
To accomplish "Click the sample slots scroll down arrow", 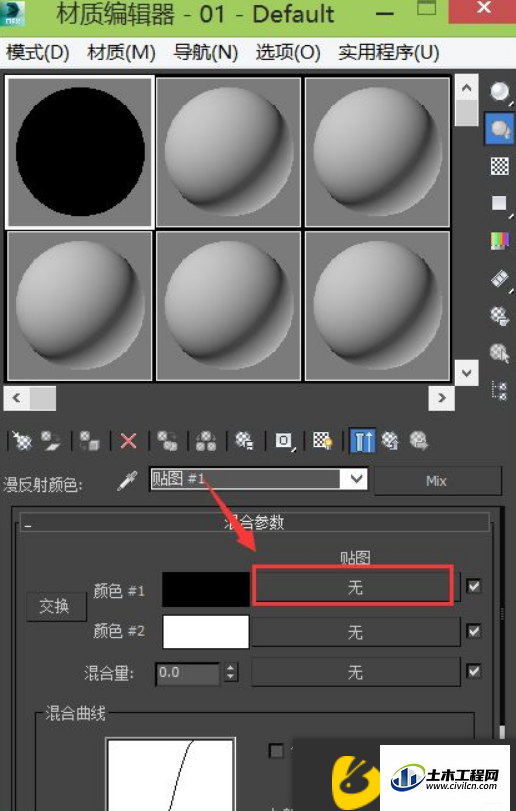I will (466, 372).
